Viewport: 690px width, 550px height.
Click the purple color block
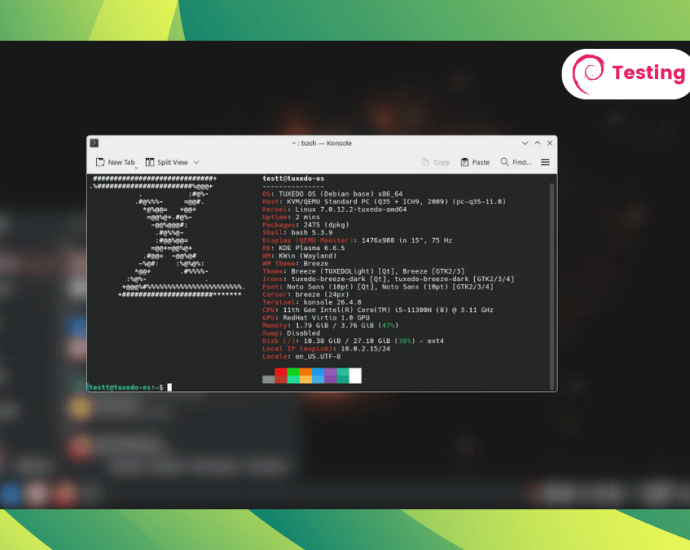pos(330,376)
